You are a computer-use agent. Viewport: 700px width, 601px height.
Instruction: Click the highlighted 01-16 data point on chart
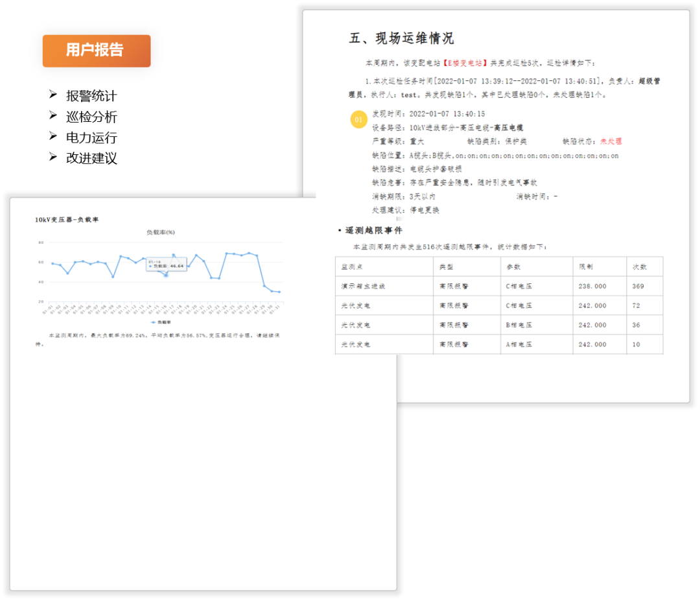point(166,275)
